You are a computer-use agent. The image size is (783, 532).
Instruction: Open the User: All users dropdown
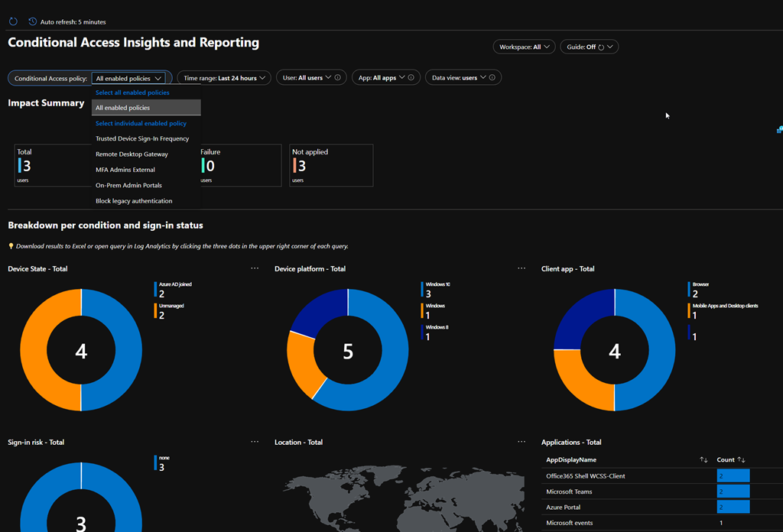(311, 77)
